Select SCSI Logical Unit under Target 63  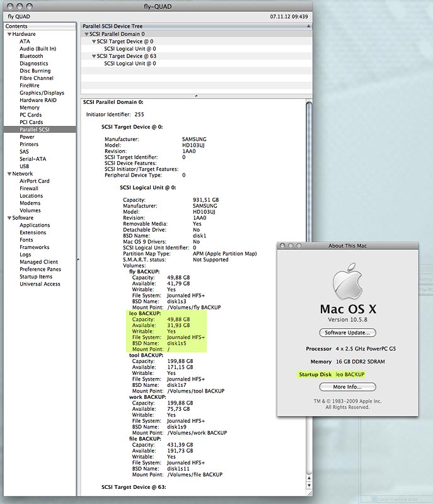[130, 64]
